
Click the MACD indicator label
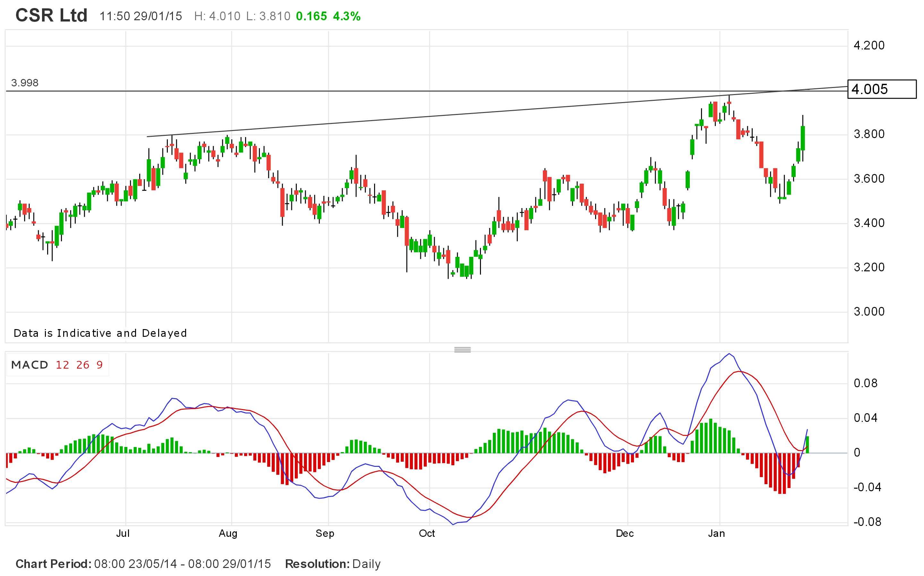30,365
